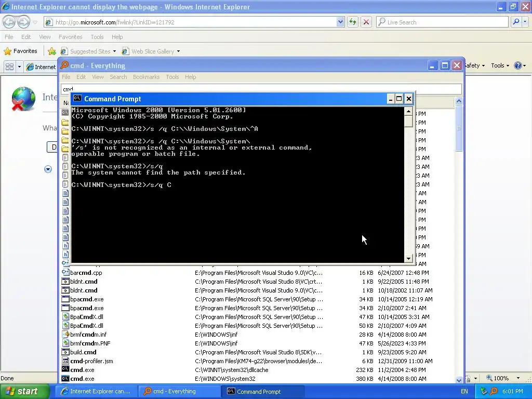The image size is (532, 399).
Task: Click the Everything tray icon
Action: click(494, 391)
